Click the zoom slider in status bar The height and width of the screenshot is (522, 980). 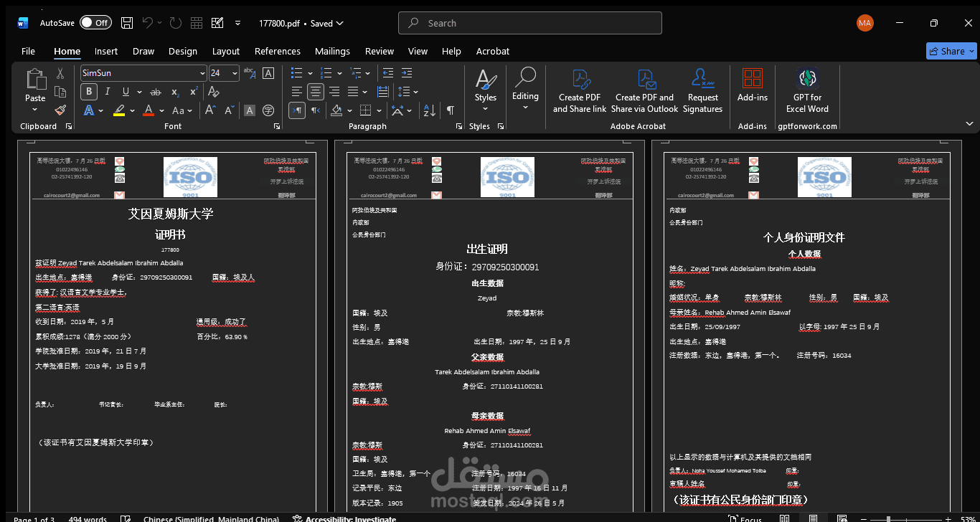pos(905,518)
